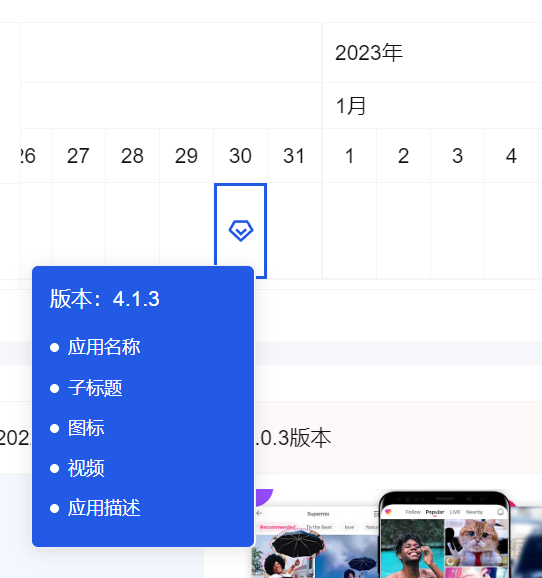Select day 1 of January in the timeline
Viewport: 542px width, 578px height.
pos(349,156)
